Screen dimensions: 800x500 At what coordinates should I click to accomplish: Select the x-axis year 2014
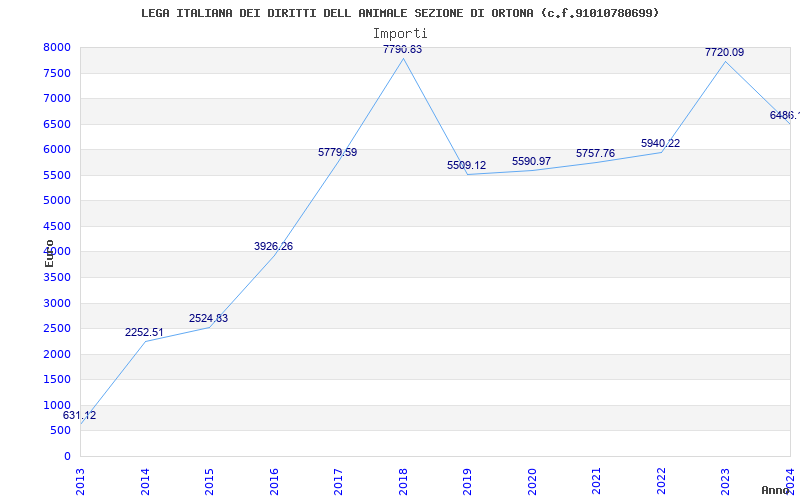click(x=145, y=482)
